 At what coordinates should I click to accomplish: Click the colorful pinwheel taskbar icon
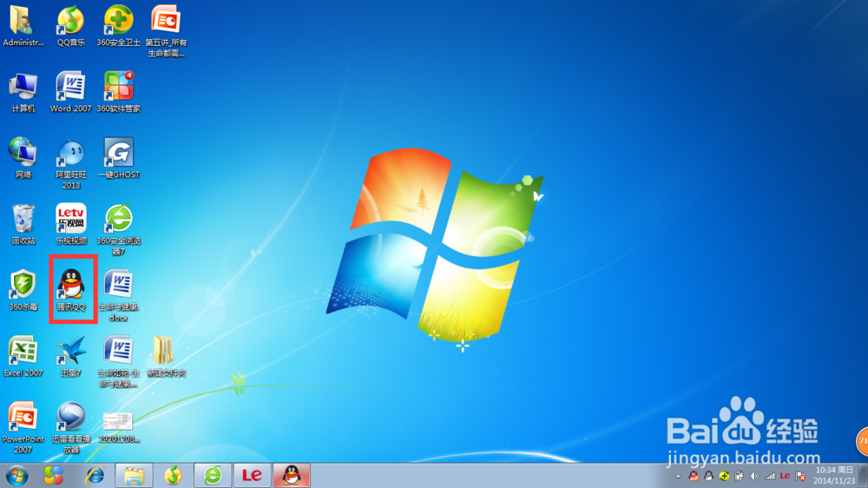[53, 476]
